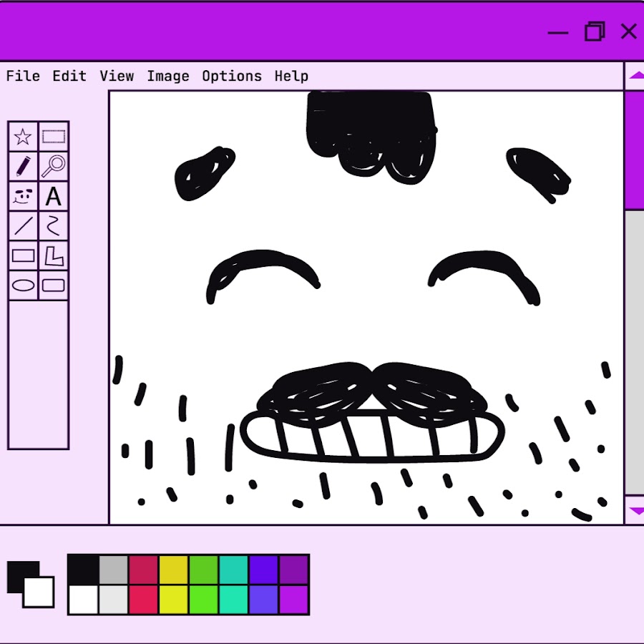Select the polygon shape tool
The height and width of the screenshot is (644, 644).
coord(54,255)
